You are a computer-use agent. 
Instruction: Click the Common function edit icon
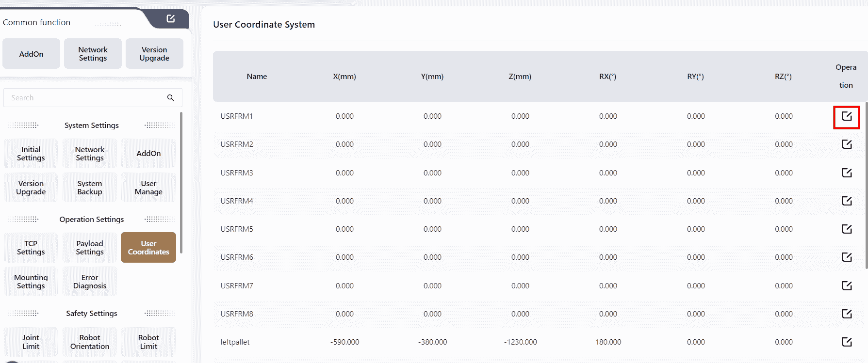pos(170,18)
